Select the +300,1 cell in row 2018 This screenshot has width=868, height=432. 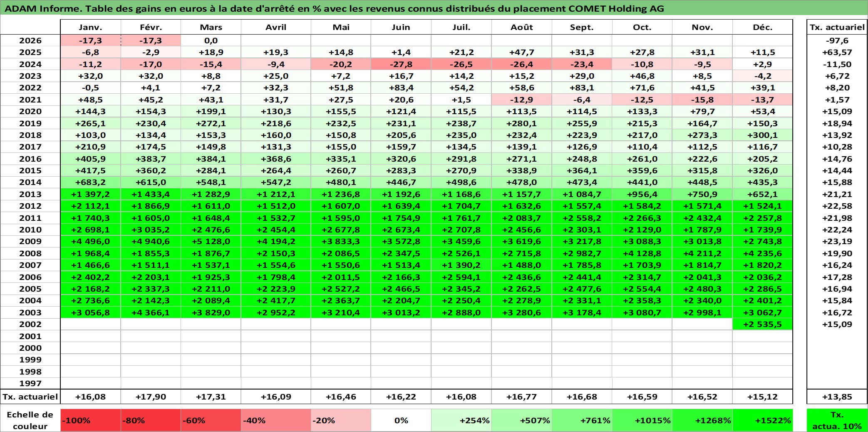tap(763, 135)
